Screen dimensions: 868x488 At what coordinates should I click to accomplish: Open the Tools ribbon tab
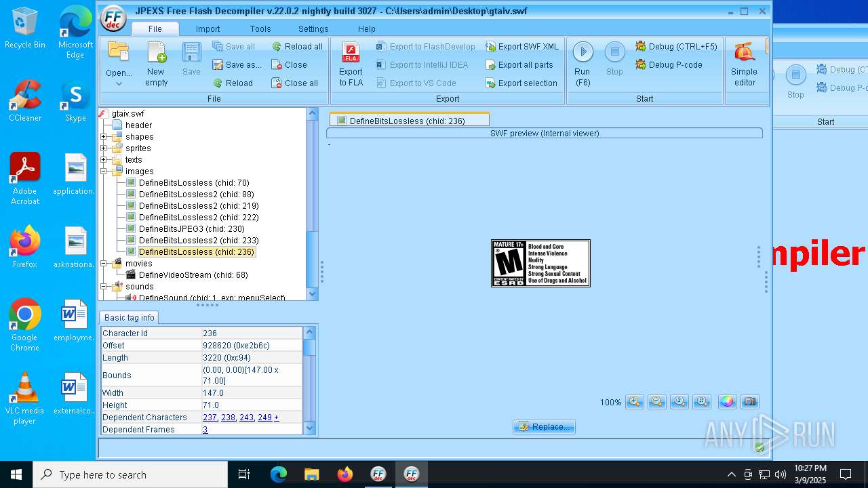pyautogui.click(x=260, y=29)
